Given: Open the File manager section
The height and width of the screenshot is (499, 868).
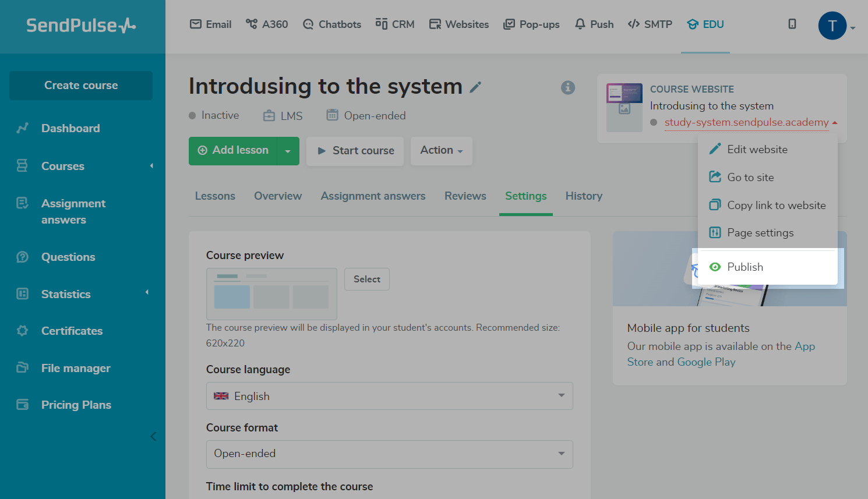Looking at the screenshot, I should [x=75, y=368].
